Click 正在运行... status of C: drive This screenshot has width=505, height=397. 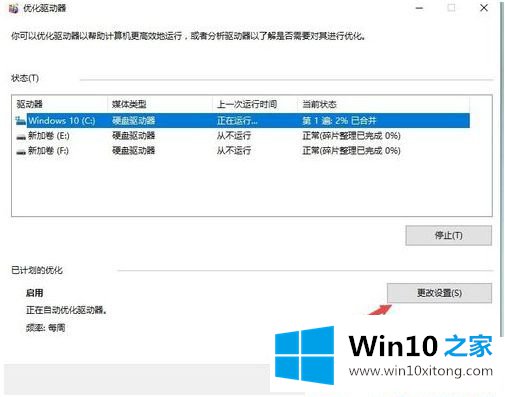(x=237, y=121)
